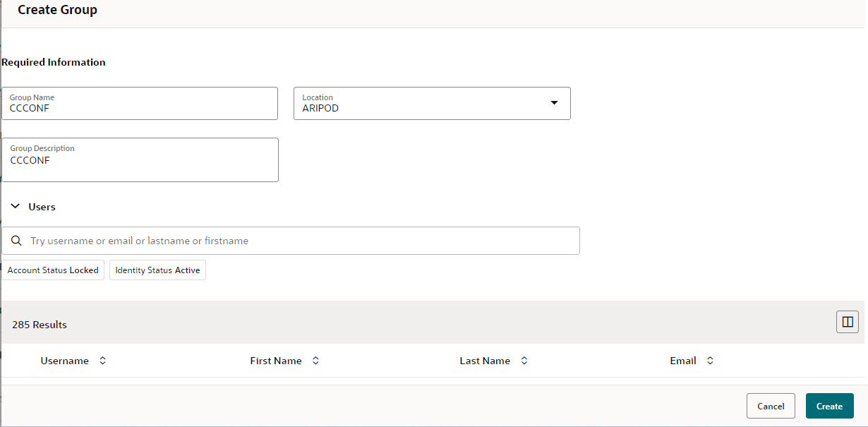The width and height of the screenshot is (868, 427).
Task: Click the sort icon next to Last Name
Action: pos(524,360)
